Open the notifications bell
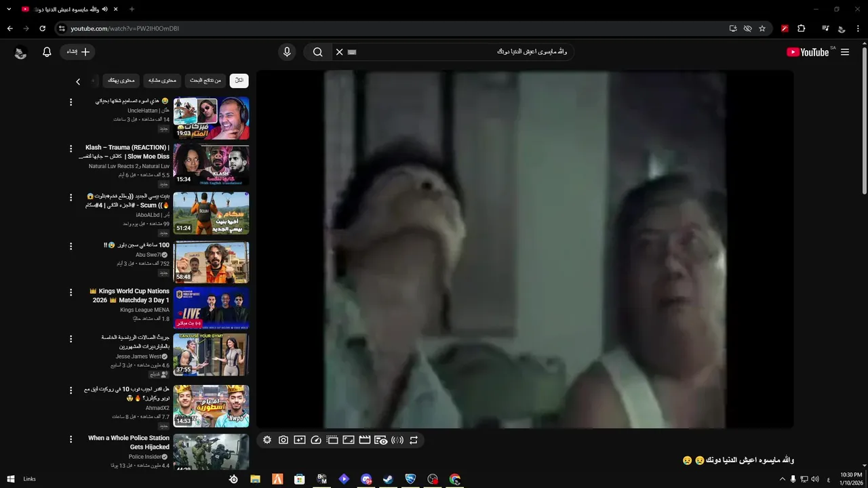868x488 pixels. click(x=47, y=52)
